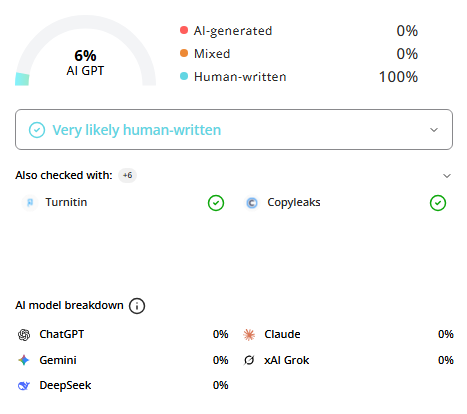Viewport: 467px width, 414px height.
Task: Click the Copyleaks green check status
Action: point(438,203)
